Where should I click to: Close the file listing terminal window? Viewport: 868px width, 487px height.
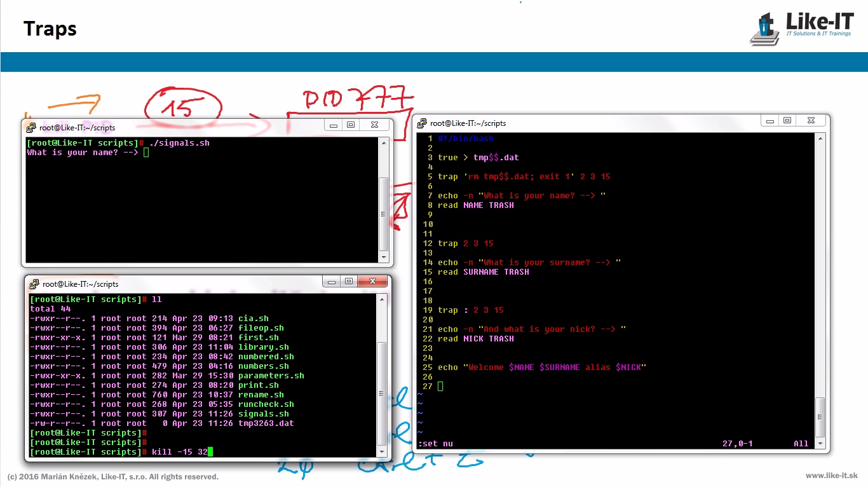pyautogui.click(x=373, y=282)
